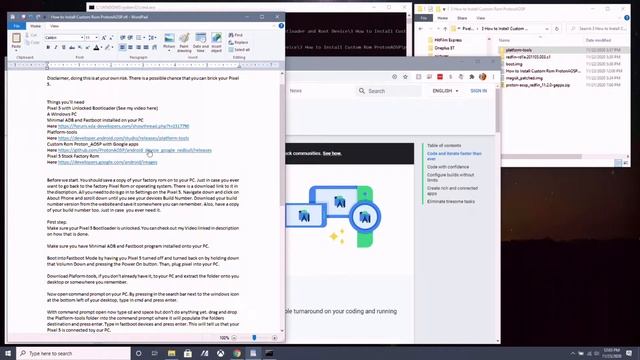
Task: Open the Chrome extensions puzzle icon
Action: (x=472, y=77)
